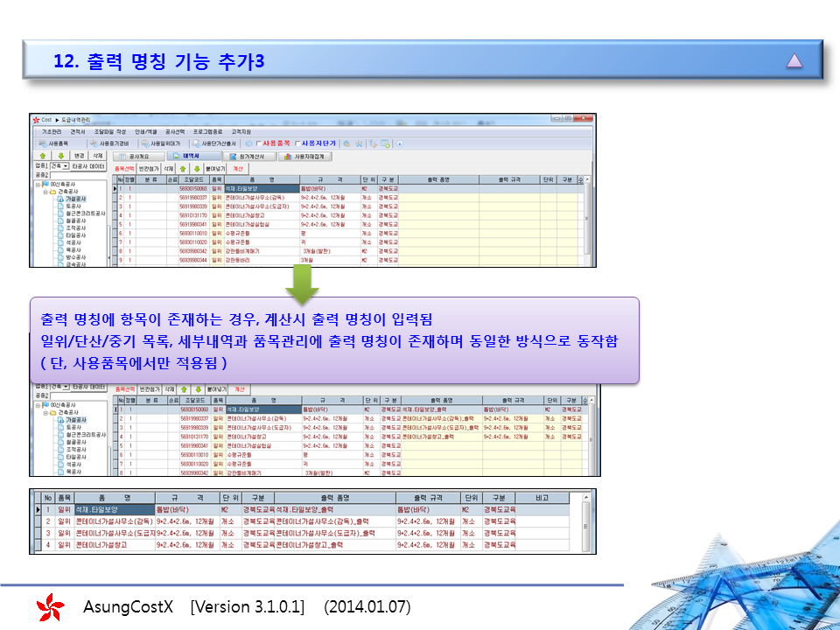This screenshot has height=630, width=840.
Task: Open the 공사선택 menu
Action: 175,132
